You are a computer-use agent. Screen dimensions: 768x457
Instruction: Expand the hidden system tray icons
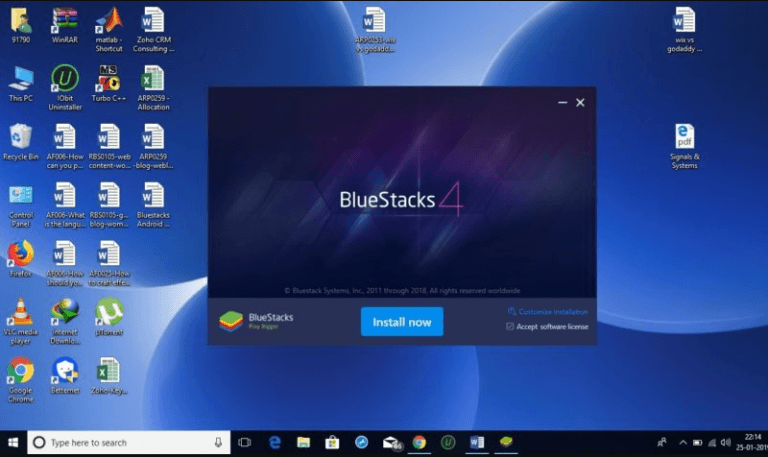point(683,442)
